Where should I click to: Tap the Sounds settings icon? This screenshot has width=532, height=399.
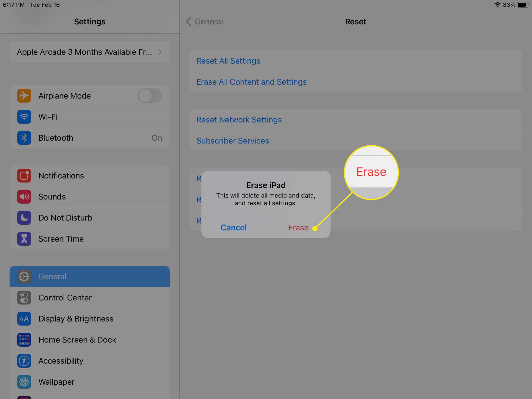[24, 197]
